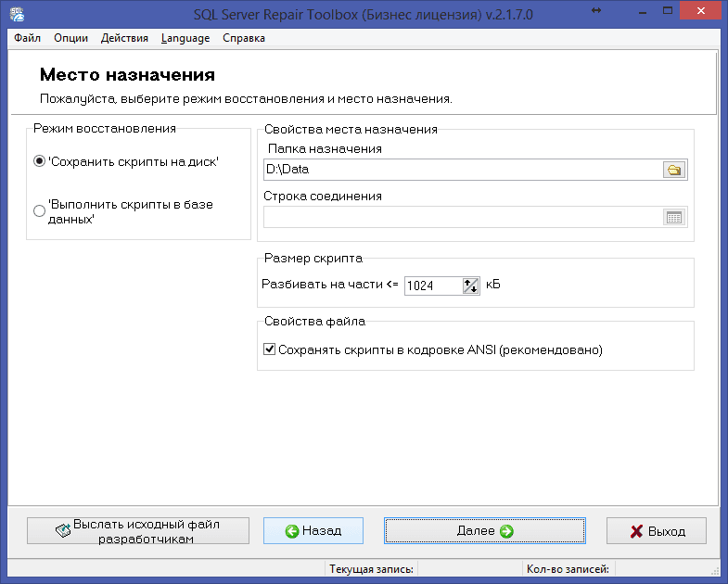The width and height of the screenshot is (728, 584).
Task: Toggle ANSI encoding scripts checkbox
Action: point(269,349)
